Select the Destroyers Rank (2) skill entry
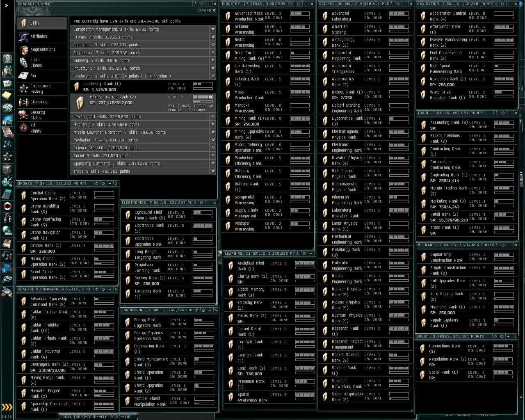Image resolution: width=525 pixels, height=420 pixels. click(x=66, y=367)
